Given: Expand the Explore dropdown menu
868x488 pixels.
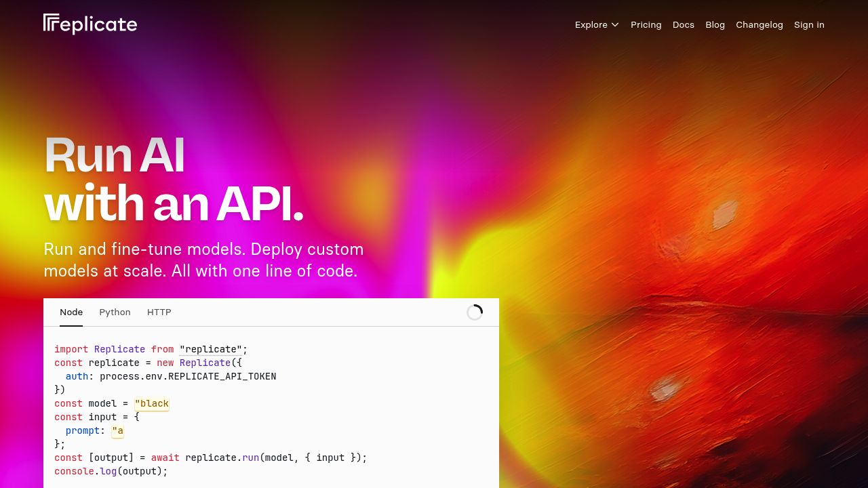Looking at the screenshot, I should pos(597,25).
